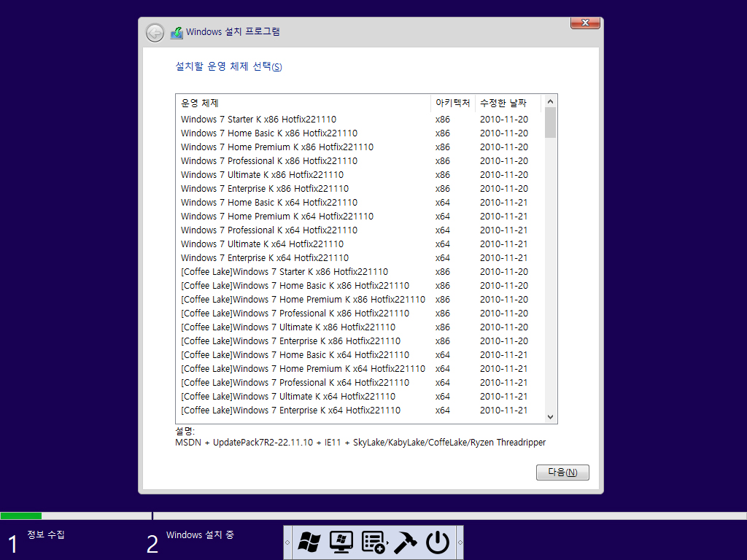Select Windows 7 Ultimate K x64 Hotfix221110
The width and height of the screenshot is (747, 560).
[x=359, y=244]
